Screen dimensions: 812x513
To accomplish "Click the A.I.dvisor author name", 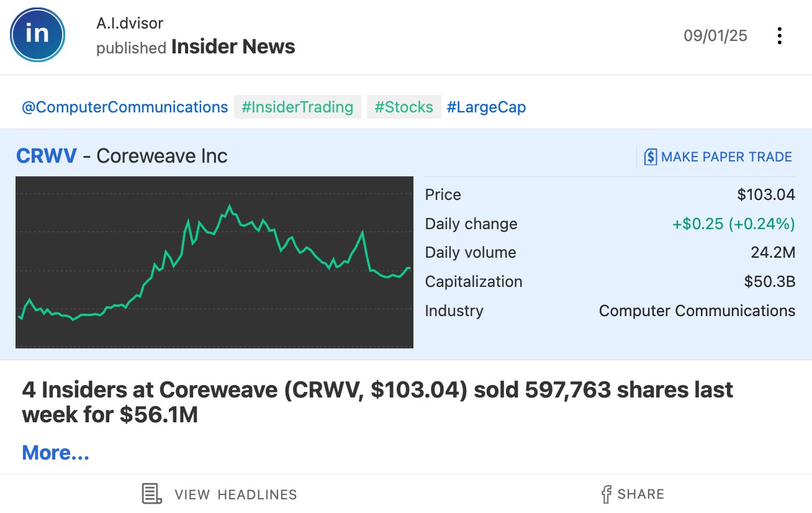I will point(130,24).
